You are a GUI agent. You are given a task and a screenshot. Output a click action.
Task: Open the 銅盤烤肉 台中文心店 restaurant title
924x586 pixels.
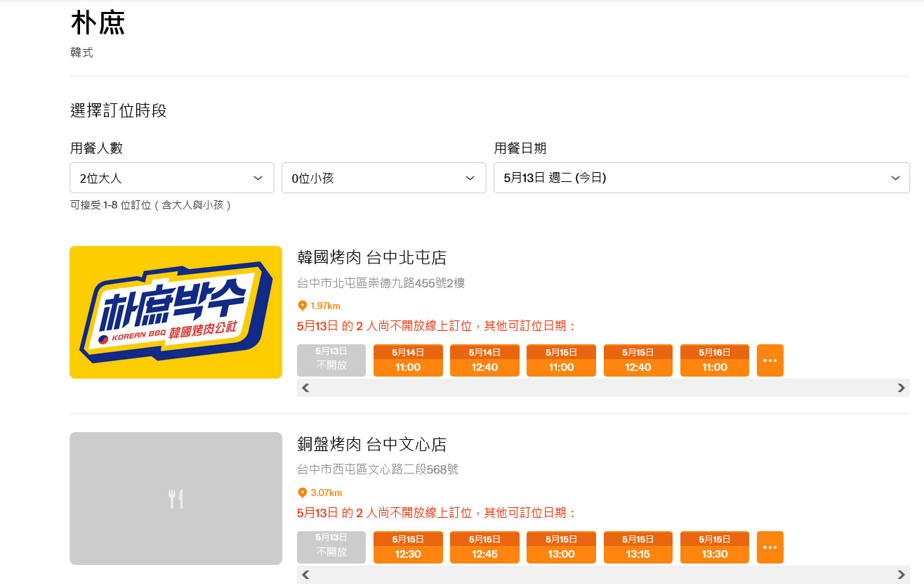[371, 444]
